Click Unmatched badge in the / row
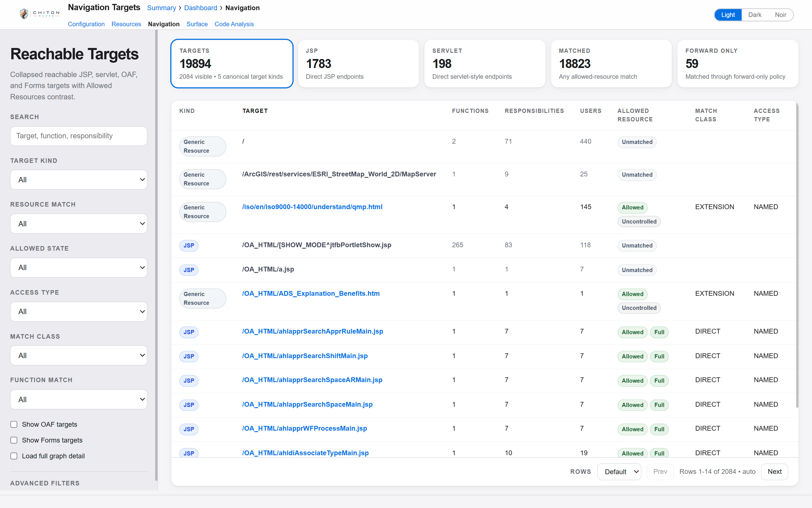The width and height of the screenshot is (812, 508). pos(637,142)
